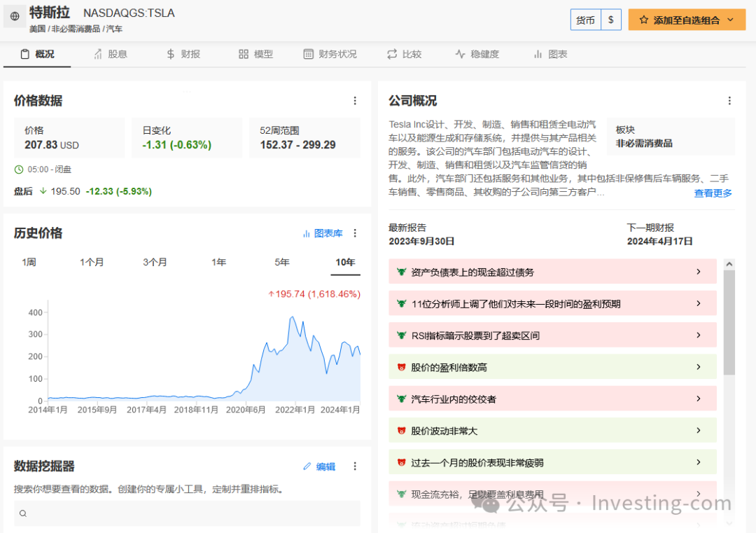The height and width of the screenshot is (533, 756).
Task: Open the 添加至自选组合 dropdown arrow
Action: tap(731, 20)
